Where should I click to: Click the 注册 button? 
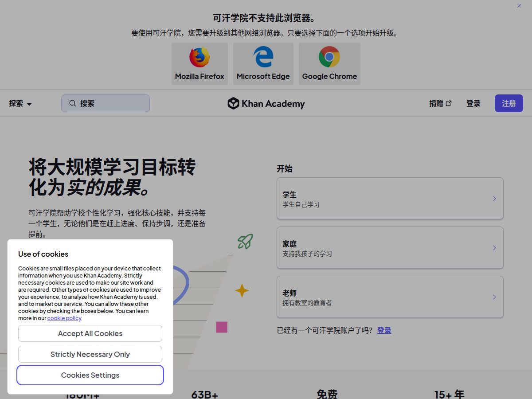pyautogui.click(x=509, y=103)
